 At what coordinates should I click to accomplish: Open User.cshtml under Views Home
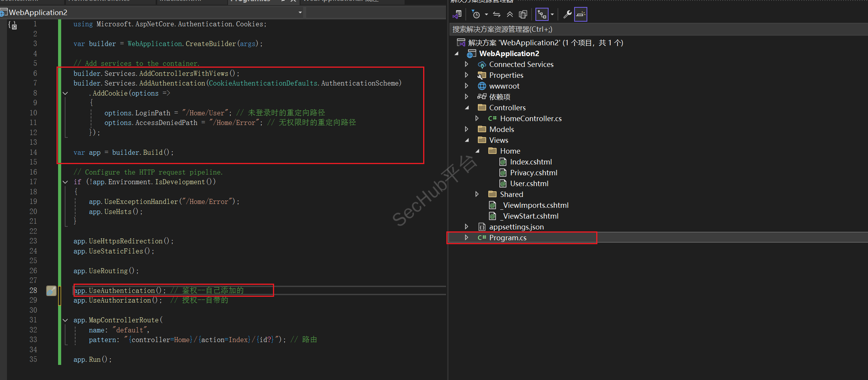tap(529, 183)
